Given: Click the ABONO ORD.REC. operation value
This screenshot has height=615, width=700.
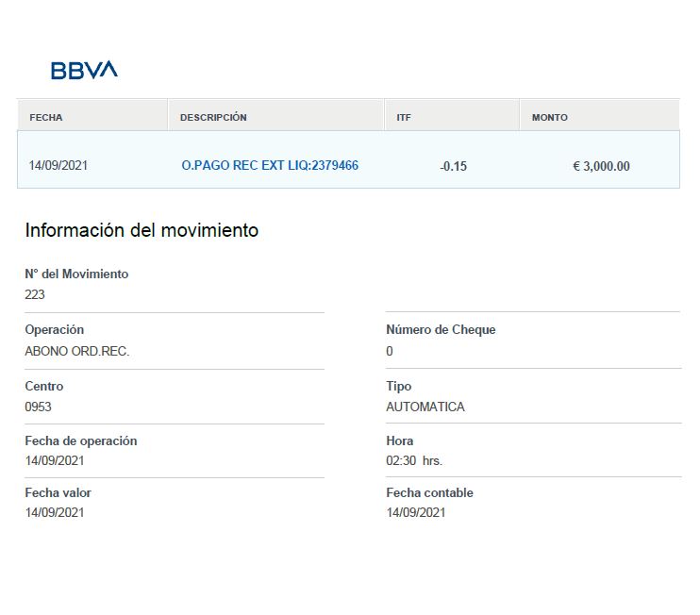Looking at the screenshot, I should point(77,351).
